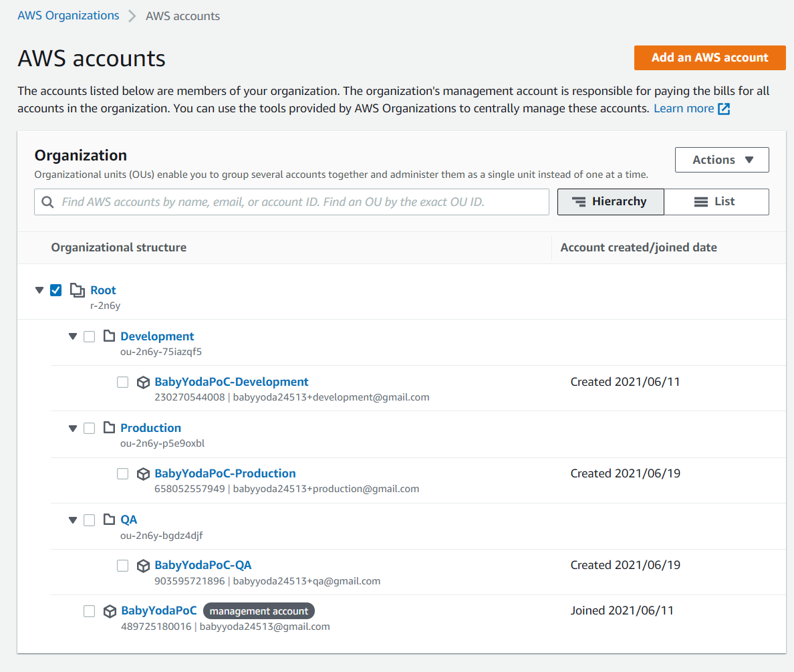Click OU ID ou-2n6y-75iazqf5
794x672 pixels.
tap(161, 352)
